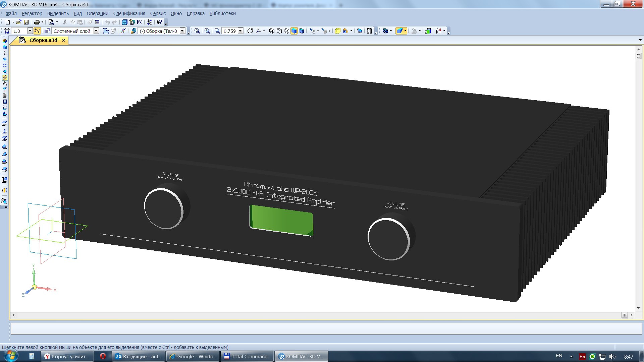
Task: Open the model tree manager icon
Action: (124, 22)
